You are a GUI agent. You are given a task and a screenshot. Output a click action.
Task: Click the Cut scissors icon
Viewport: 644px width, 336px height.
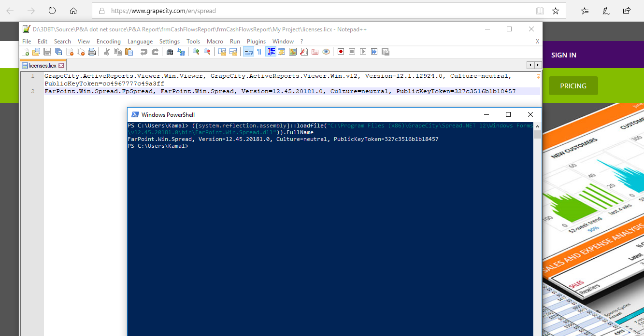(x=107, y=52)
